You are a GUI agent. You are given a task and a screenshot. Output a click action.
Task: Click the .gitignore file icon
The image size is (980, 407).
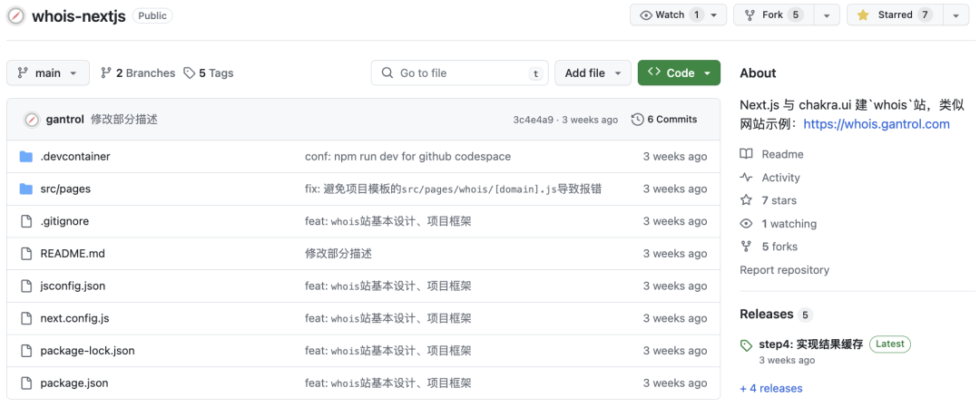25,221
